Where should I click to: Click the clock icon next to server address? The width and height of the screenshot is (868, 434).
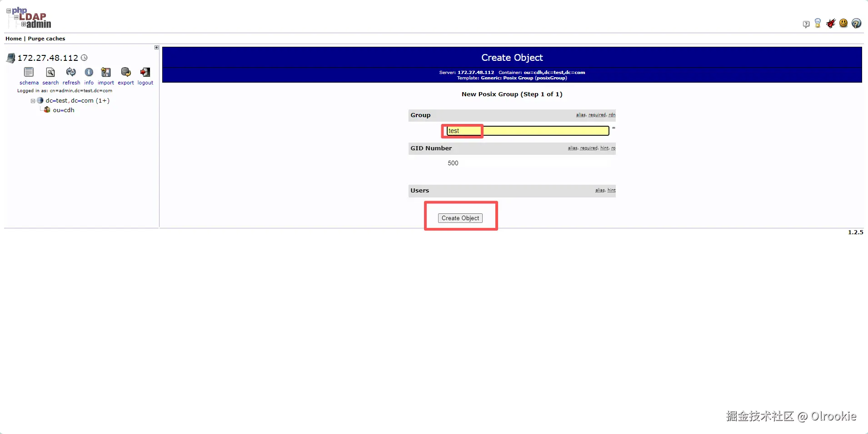pyautogui.click(x=84, y=58)
